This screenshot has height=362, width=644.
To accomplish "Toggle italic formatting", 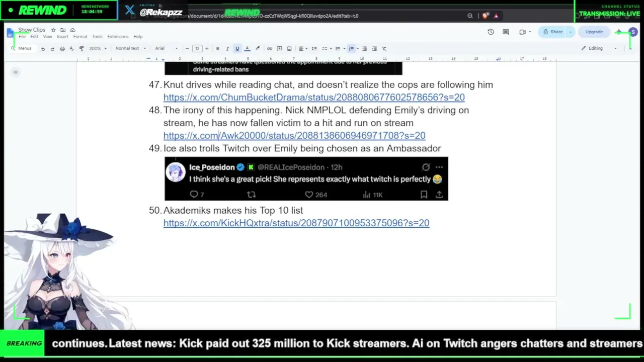I will point(227,49).
